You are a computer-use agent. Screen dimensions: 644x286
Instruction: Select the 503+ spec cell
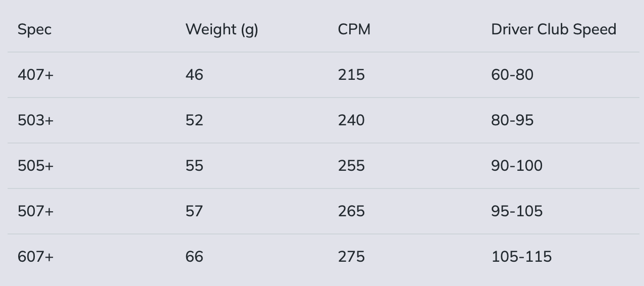35,120
